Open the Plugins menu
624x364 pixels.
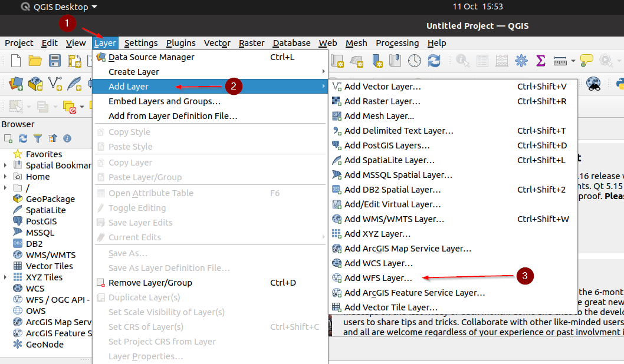180,43
